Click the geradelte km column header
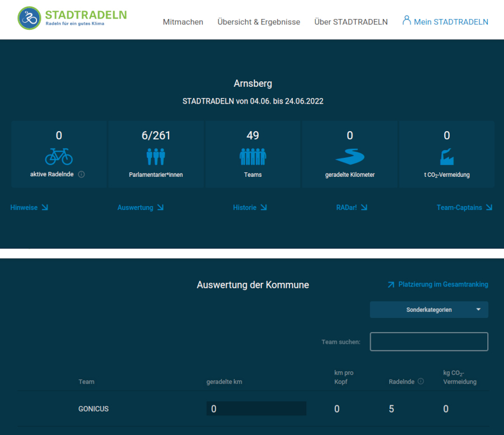The width and height of the screenshot is (504, 435). pyautogui.click(x=224, y=382)
